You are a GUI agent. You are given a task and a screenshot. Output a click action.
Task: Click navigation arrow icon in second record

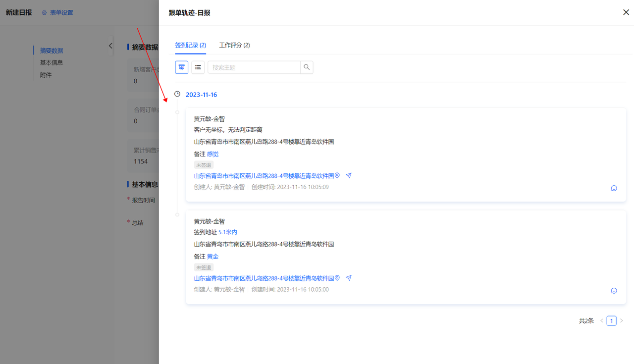(x=349, y=278)
